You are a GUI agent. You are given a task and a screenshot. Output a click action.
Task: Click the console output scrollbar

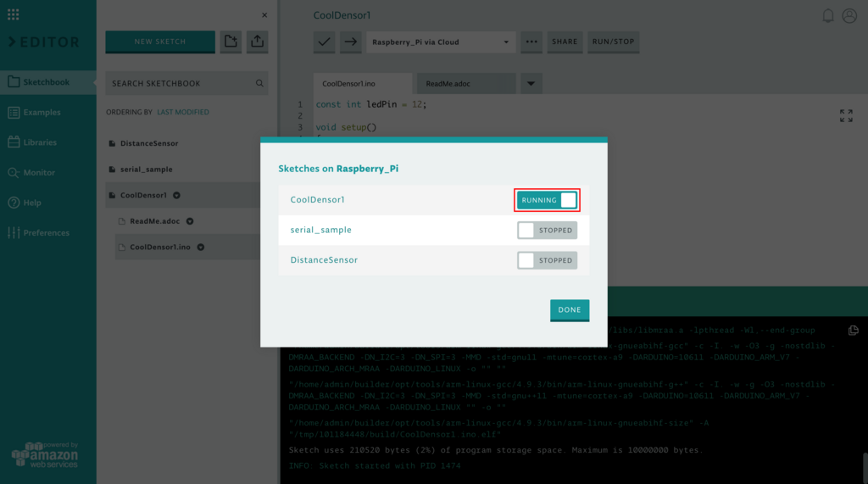865,468
